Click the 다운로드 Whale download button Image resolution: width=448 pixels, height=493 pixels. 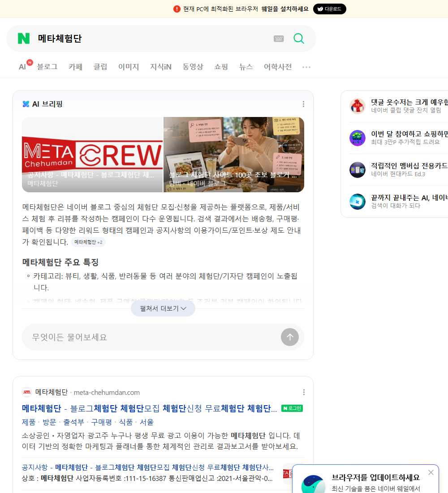pyautogui.click(x=329, y=9)
